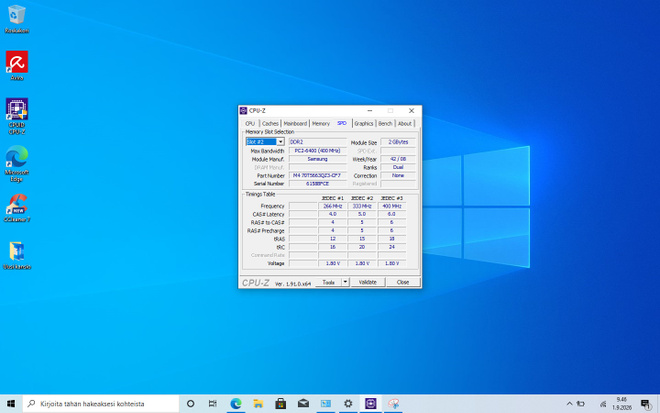The width and height of the screenshot is (660, 413).
Task: Click the 6.0 CAS# Latency cell
Action: click(x=391, y=214)
